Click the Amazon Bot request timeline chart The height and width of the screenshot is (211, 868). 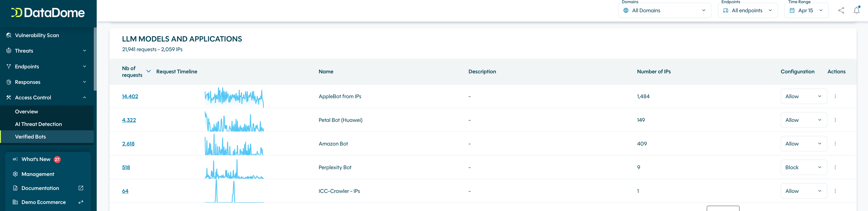pyautogui.click(x=234, y=145)
